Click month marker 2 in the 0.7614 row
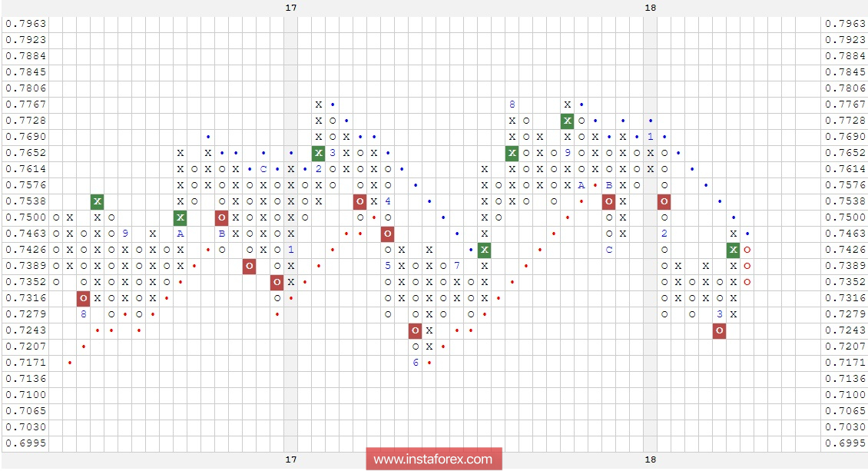Screen dimensions: 868x471 click(x=318, y=169)
